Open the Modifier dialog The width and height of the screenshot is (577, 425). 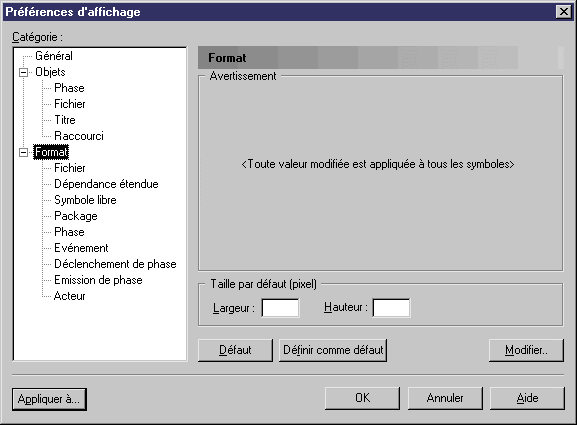coord(526,350)
